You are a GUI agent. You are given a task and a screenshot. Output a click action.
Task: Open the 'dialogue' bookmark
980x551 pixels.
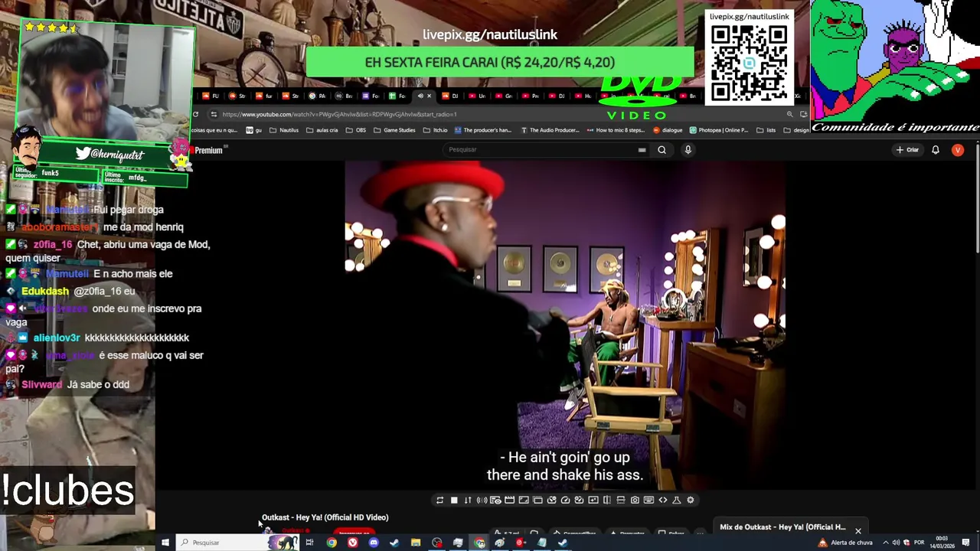[x=668, y=130]
